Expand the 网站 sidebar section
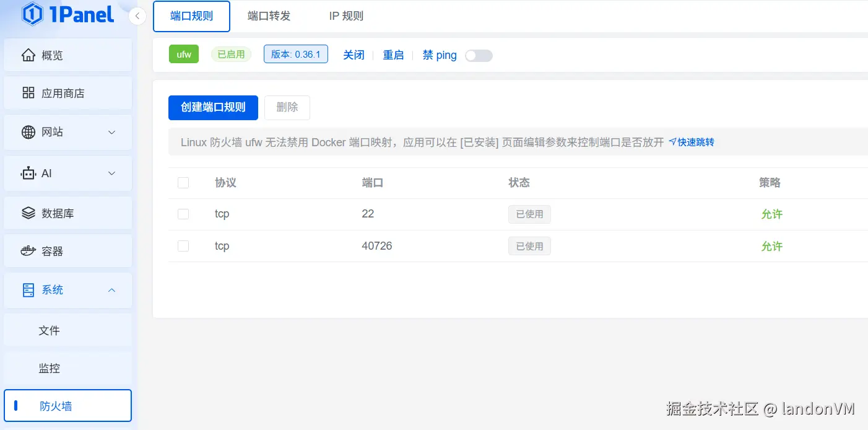Viewport: 868px width, 430px height. [x=68, y=132]
